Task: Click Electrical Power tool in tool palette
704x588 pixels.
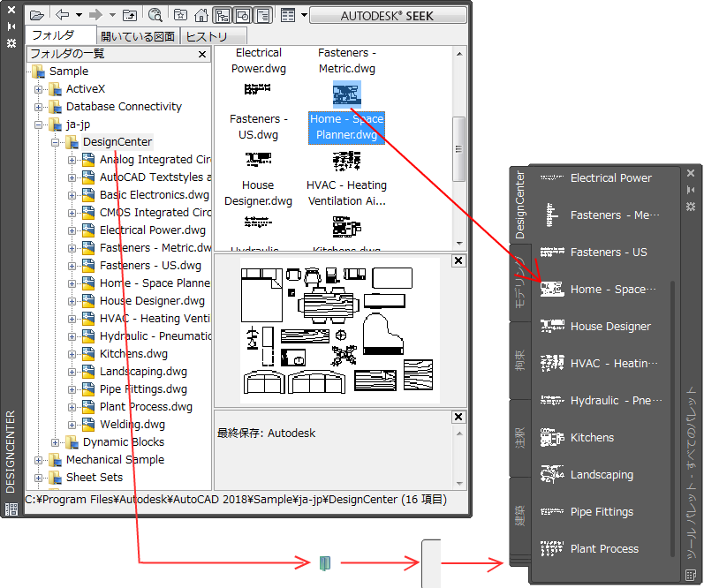Action: coord(596,178)
